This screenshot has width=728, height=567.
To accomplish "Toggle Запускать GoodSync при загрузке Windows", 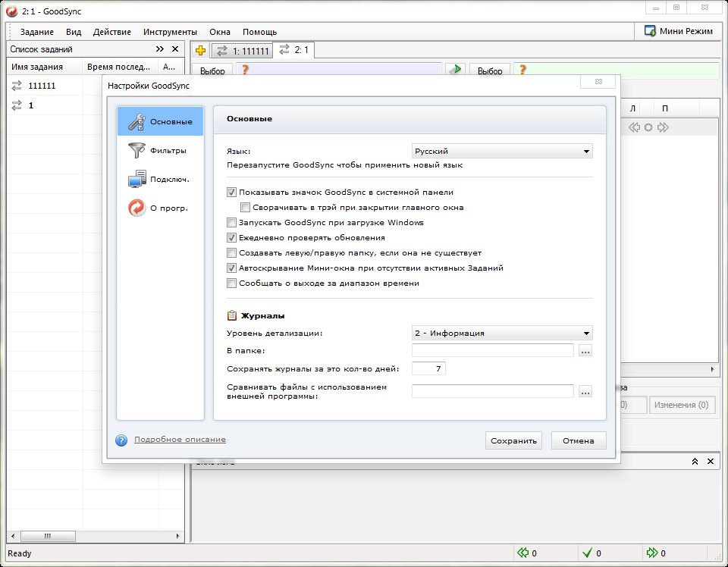I will pyautogui.click(x=232, y=223).
